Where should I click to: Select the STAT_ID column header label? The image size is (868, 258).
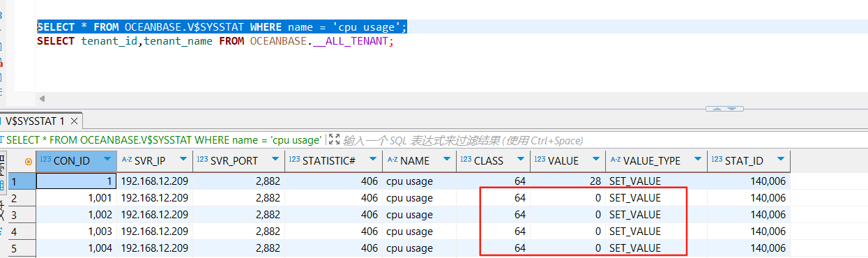coord(744,161)
